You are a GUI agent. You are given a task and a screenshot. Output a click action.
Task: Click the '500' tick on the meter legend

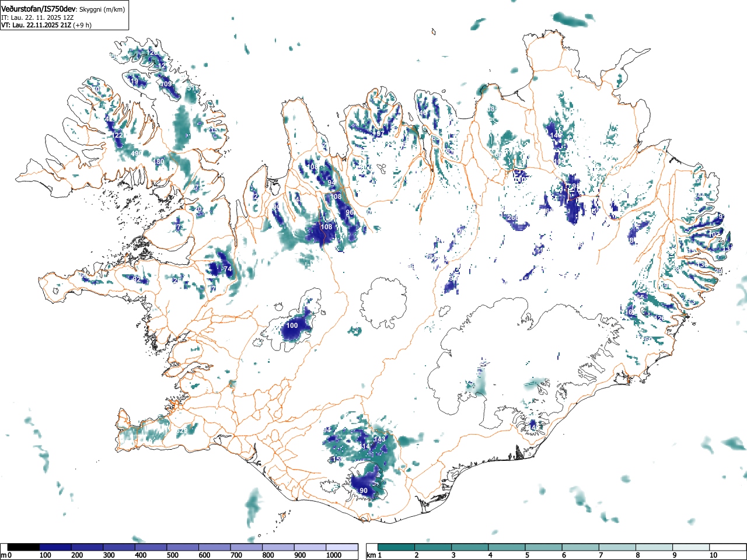click(172, 555)
